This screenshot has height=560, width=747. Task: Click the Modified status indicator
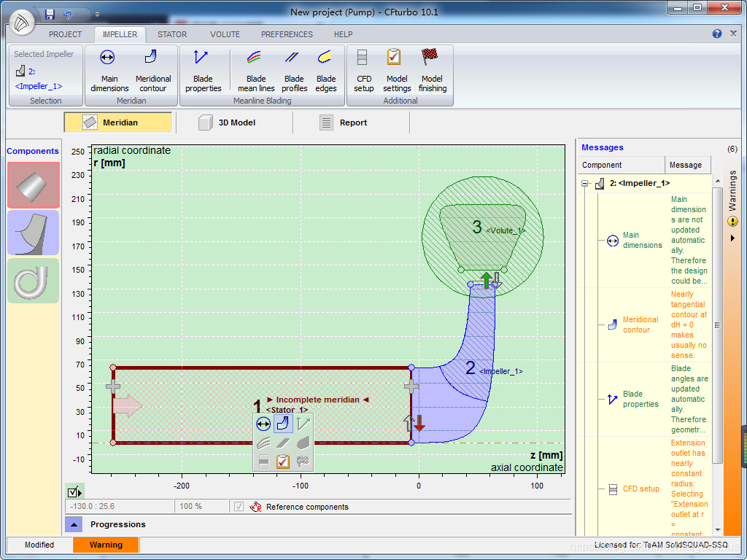tap(39, 545)
